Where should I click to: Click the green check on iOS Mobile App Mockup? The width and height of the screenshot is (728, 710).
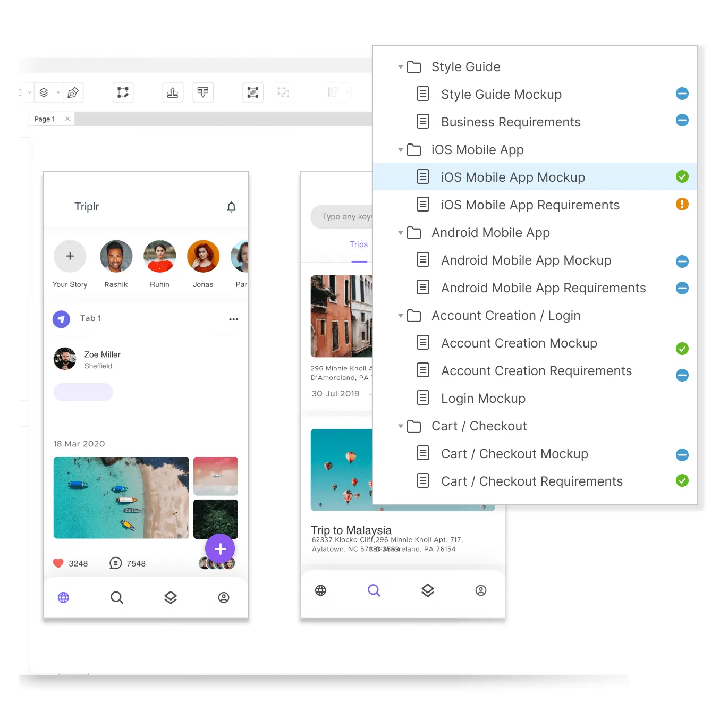coord(682,177)
